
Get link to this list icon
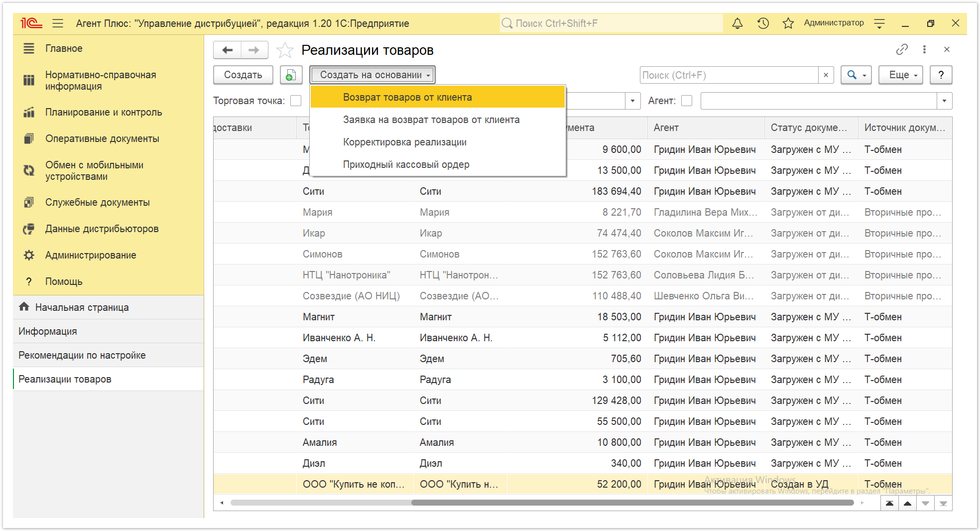[x=902, y=49]
